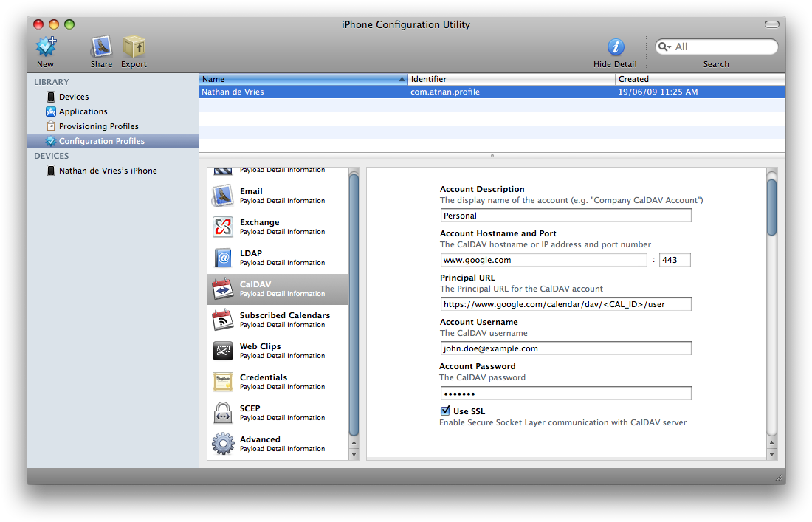Click the Applications App Store icon
The image size is (812, 522).
(51, 111)
